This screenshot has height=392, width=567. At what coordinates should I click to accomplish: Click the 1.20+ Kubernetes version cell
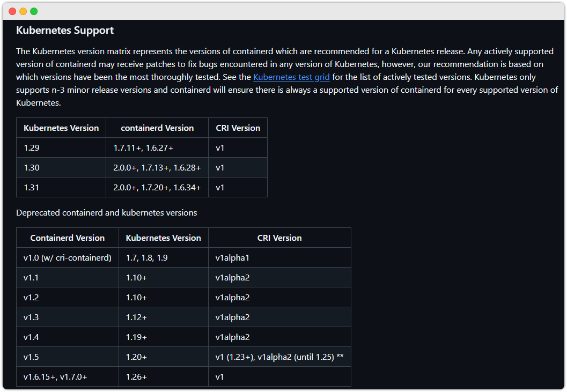pyautogui.click(x=164, y=357)
